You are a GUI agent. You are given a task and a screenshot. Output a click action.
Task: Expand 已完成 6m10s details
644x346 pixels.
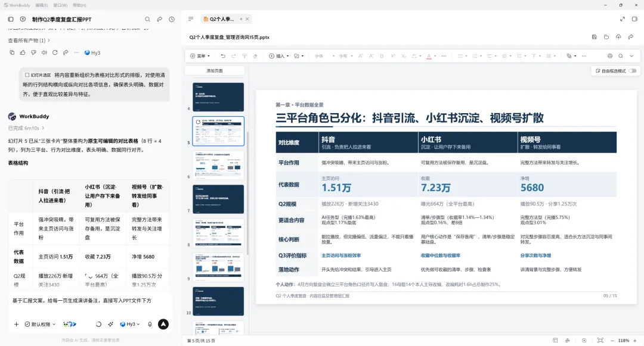pos(26,128)
